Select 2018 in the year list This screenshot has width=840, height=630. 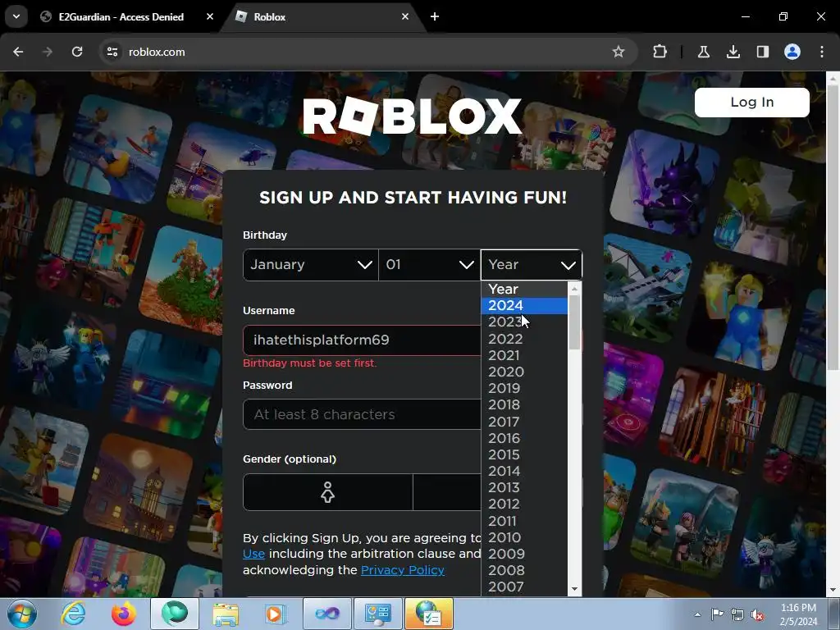(524, 404)
